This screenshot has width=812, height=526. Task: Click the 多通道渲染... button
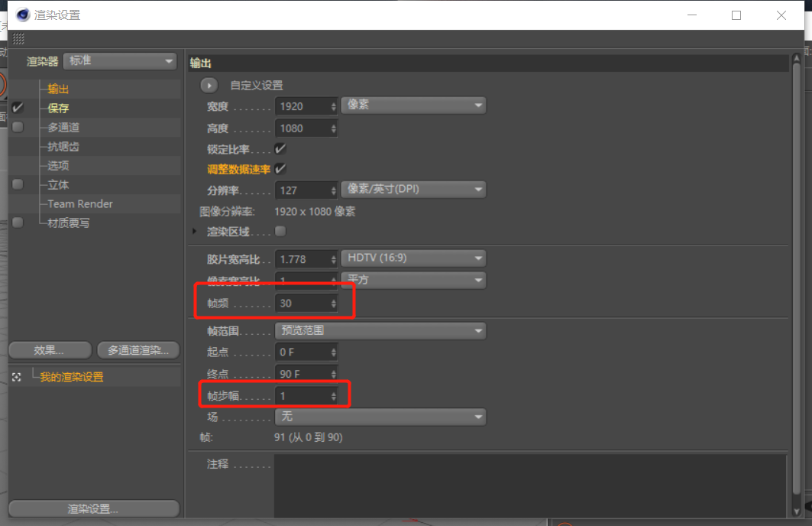138,349
